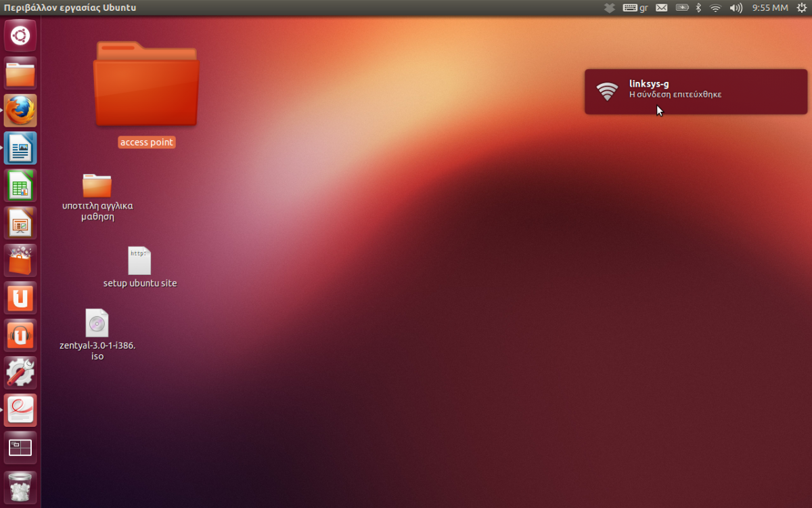Open System Settings gear and wrench icon
812x508 pixels.
click(20, 373)
